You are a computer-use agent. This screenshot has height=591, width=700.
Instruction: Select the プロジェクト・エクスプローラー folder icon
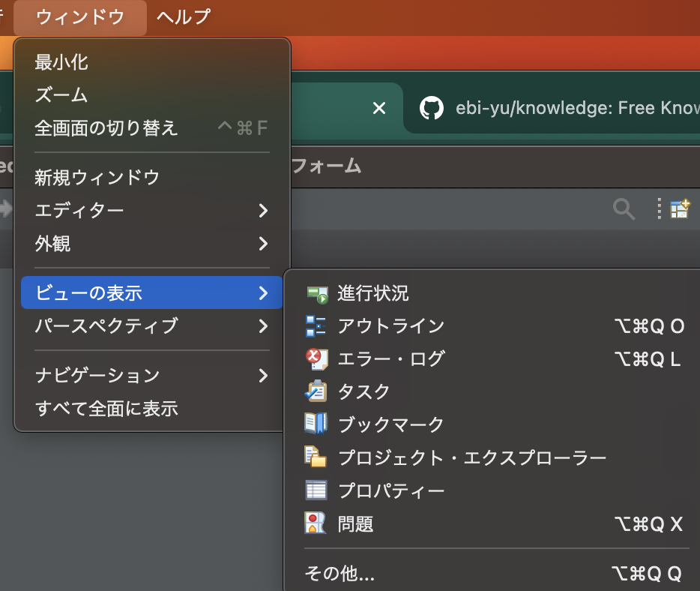316,458
